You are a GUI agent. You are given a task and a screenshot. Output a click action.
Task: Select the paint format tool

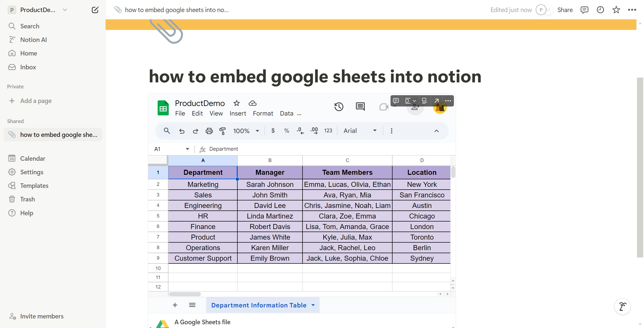[x=223, y=131]
